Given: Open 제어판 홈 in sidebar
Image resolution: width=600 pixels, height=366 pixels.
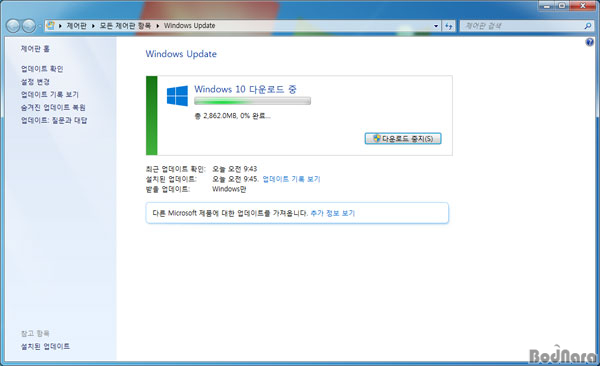Looking at the screenshot, I should (x=35, y=49).
